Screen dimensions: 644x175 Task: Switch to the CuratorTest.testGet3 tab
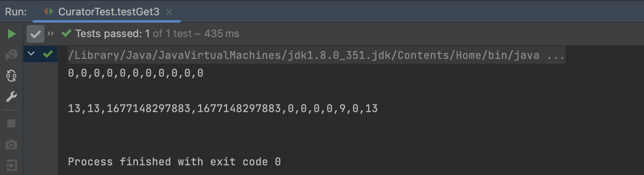(x=108, y=12)
